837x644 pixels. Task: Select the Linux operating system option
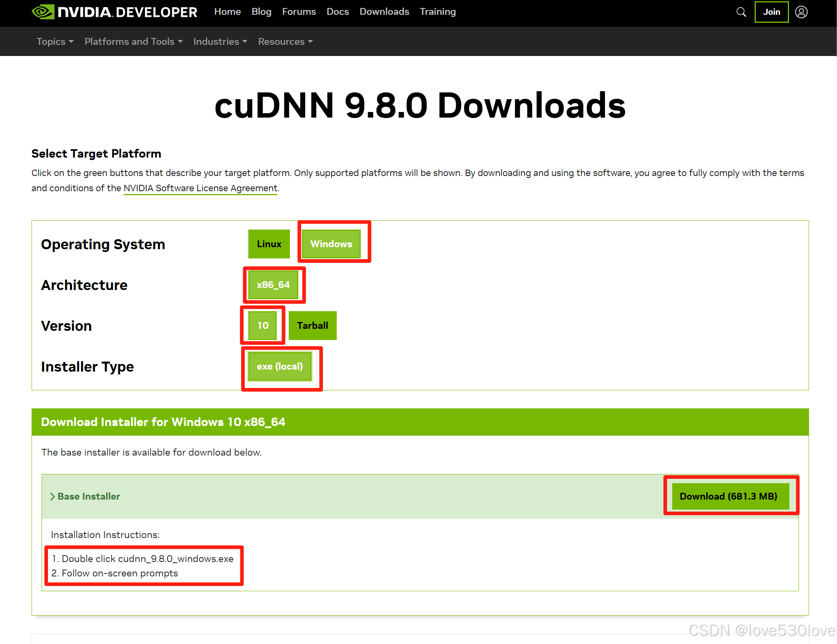coord(269,244)
